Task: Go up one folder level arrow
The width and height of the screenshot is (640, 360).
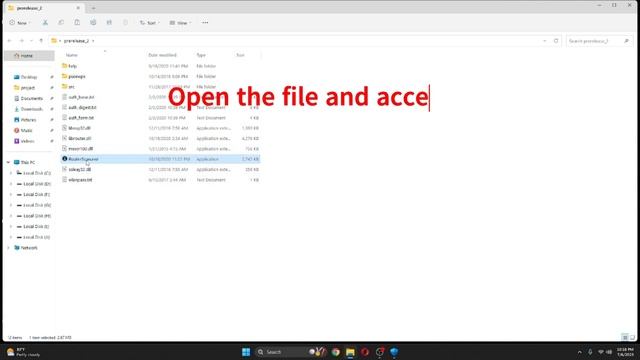Action: click(41, 41)
